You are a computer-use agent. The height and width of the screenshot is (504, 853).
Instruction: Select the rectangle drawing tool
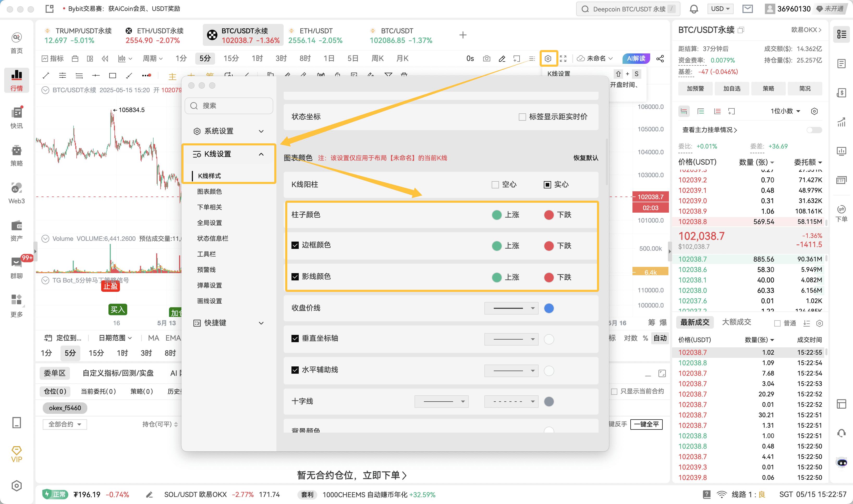[x=112, y=75]
